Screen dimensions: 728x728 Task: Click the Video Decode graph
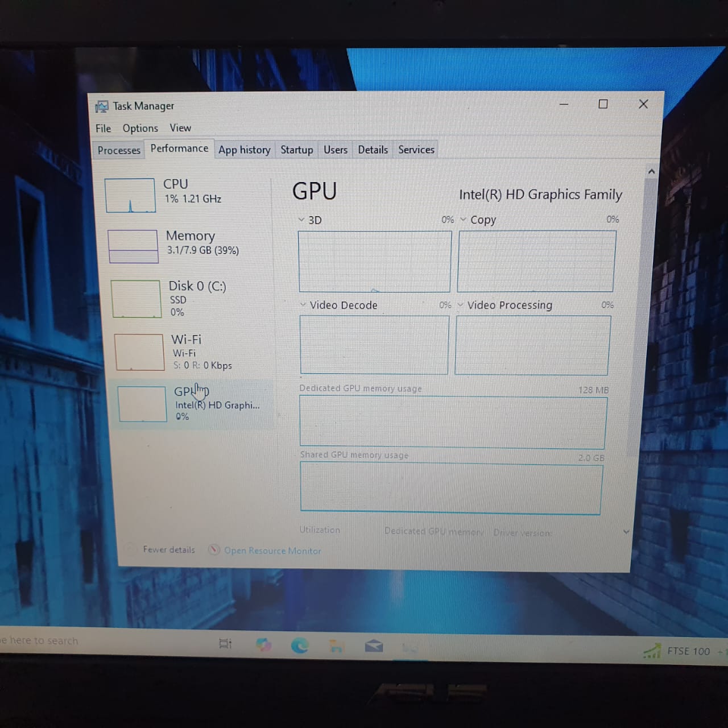374,345
